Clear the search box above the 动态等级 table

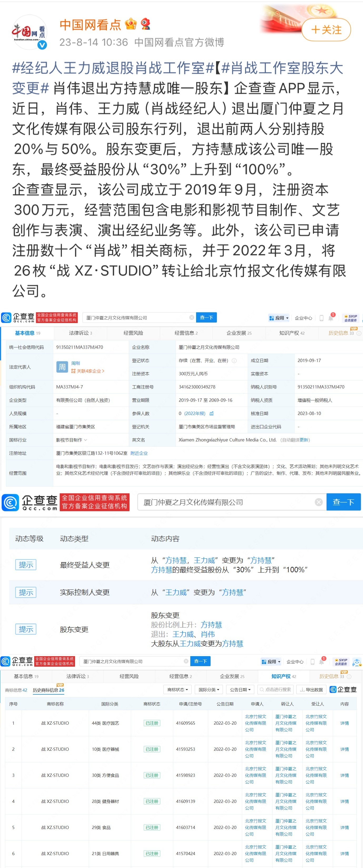pyautogui.click(x=319, y=503)
